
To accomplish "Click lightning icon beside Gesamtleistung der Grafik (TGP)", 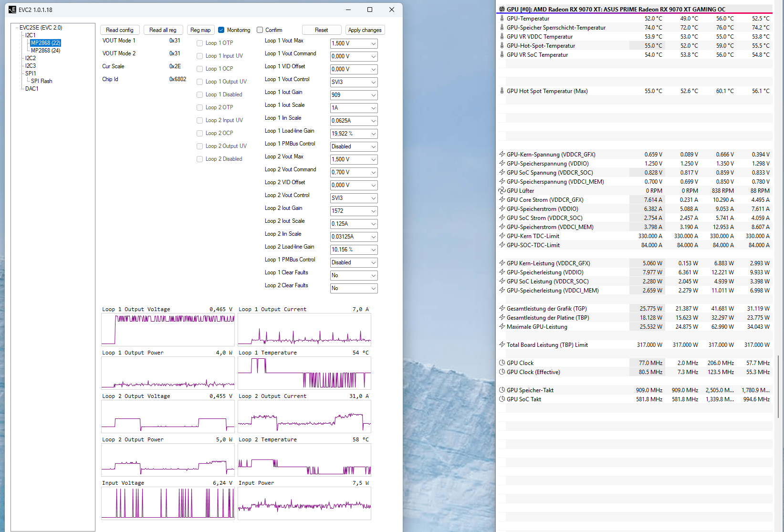I will pos(502,308).
